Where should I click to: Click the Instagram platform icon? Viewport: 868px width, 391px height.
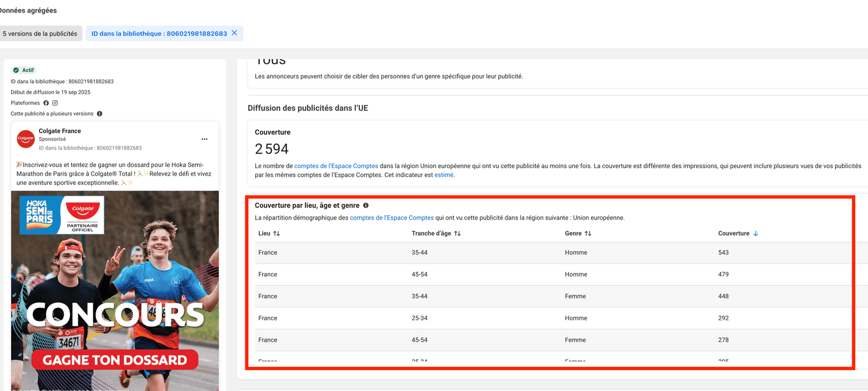55,103
